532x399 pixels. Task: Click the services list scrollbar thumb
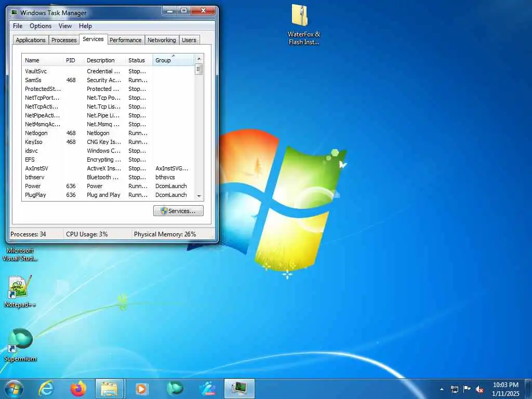point(199,70)
